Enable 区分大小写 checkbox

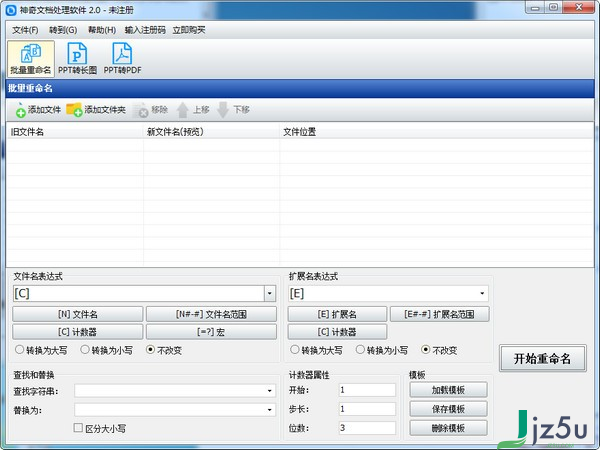point(78,428)
